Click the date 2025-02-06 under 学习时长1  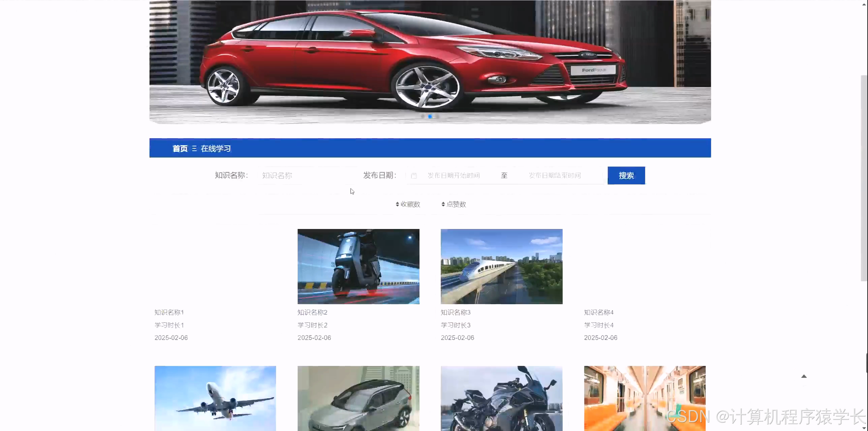tap(171, 338)
